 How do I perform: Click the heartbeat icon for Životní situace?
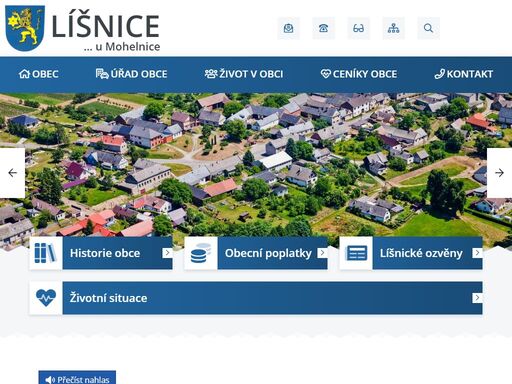coord(46,298)
